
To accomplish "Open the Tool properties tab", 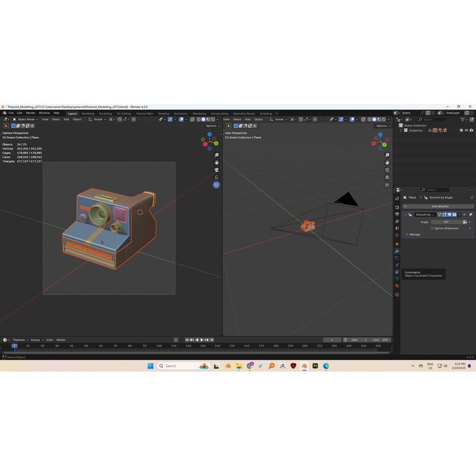I will click(x=397, y=198).
